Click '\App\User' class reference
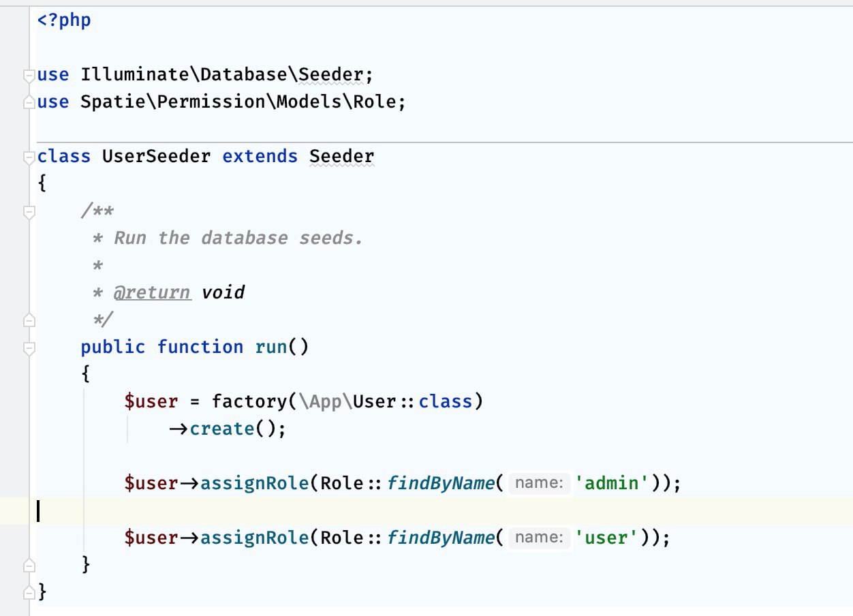Image resolution: width=853 pixels, height=616 pixels. [x=347, y=401]
